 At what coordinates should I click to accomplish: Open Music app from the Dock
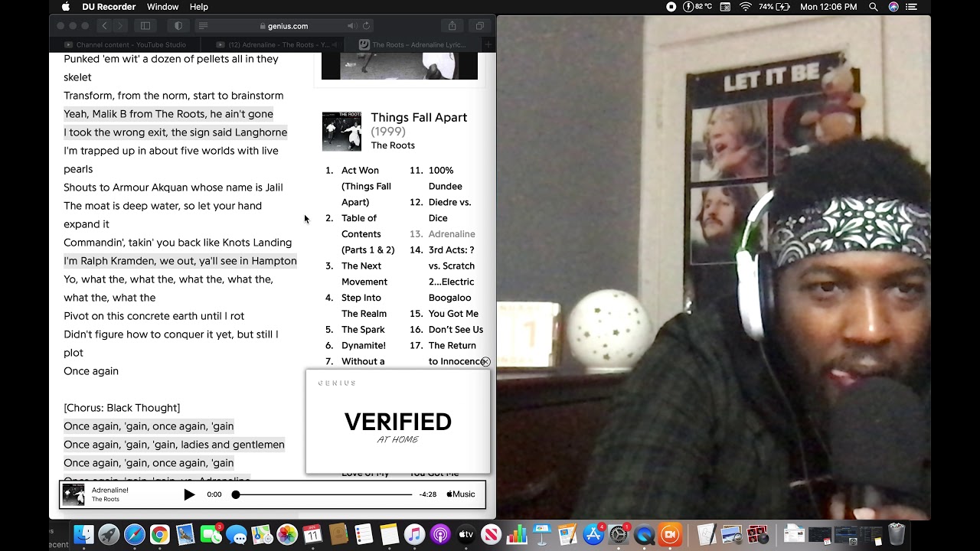(414, 534)
